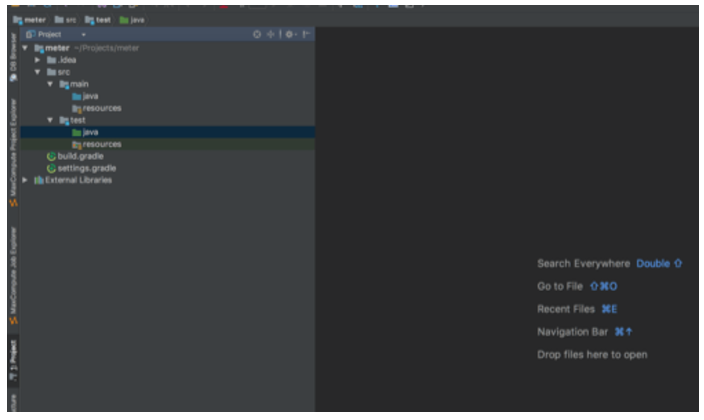Click the test breadcrumb in navigation bar
This screenshot has height=420, width=704.
point(98,20)
